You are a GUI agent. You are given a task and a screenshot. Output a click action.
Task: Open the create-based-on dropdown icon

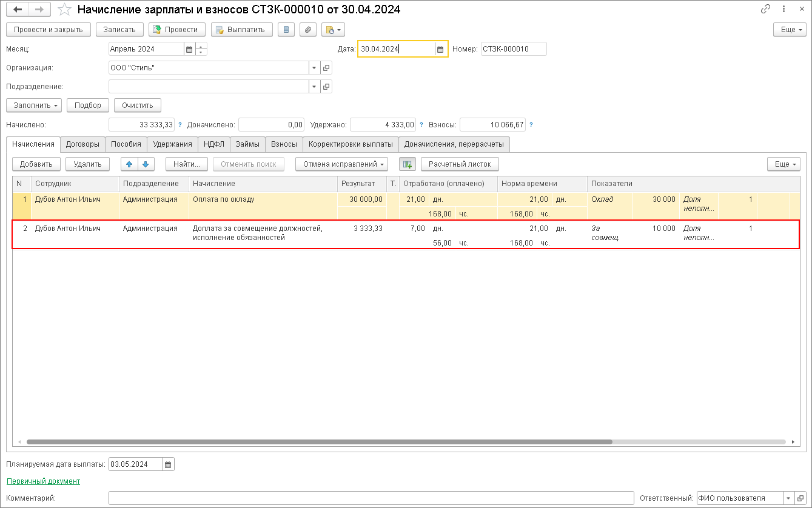tap(333, 29)
